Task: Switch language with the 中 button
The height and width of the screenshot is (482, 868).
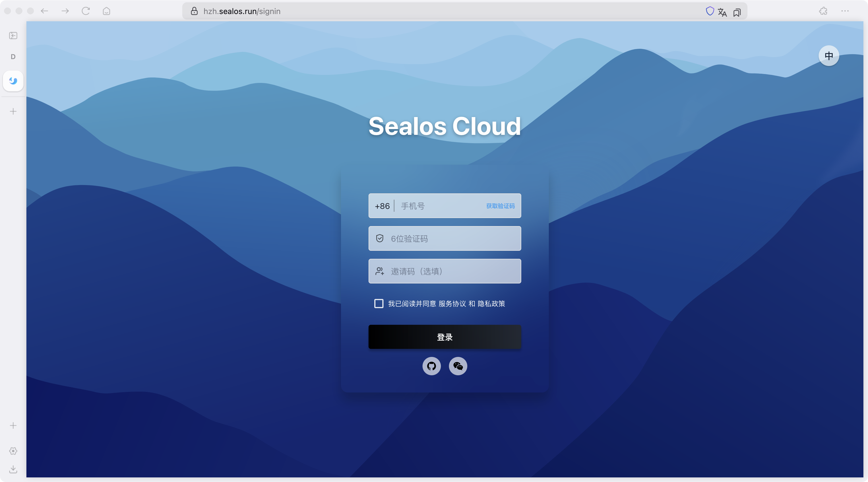Action: click(829, 56)
